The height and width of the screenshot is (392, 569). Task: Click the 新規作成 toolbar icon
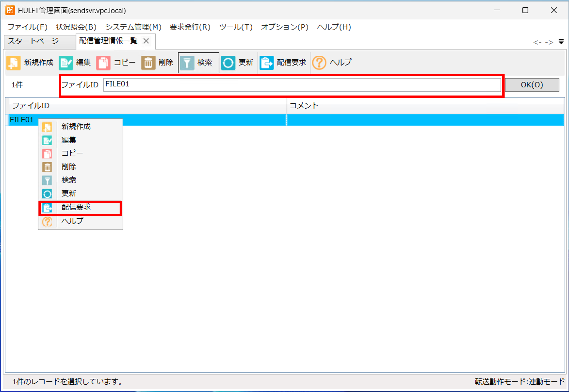(x=13, y=63)
